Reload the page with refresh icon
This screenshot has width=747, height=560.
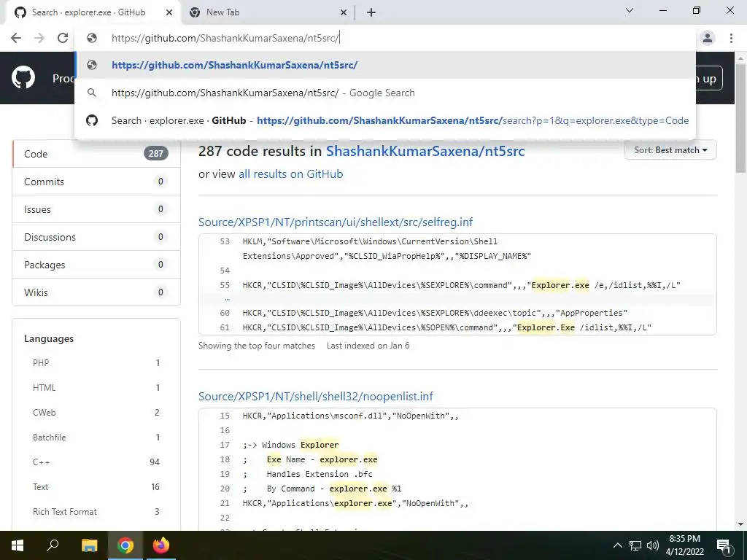63,38
